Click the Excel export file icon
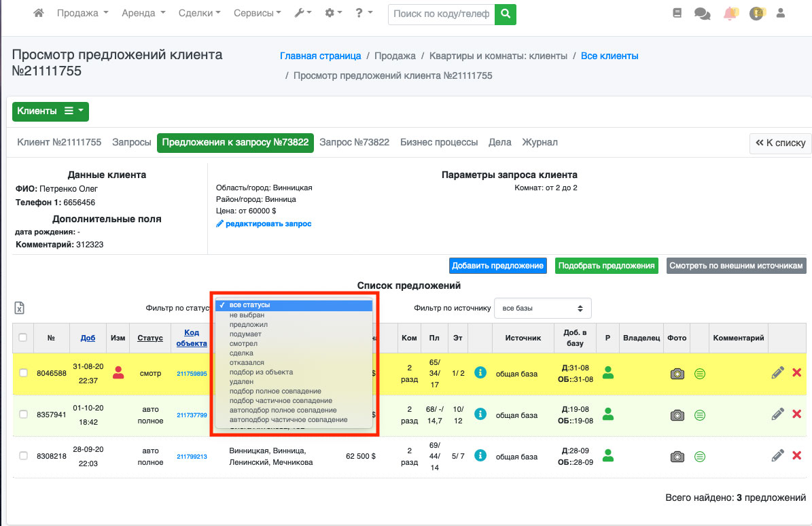 click(x=20, y=309)
